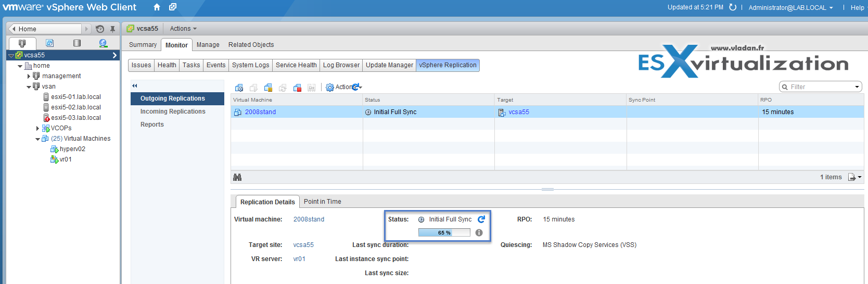The width and height of the screenshot is (868, 284).
Task: Open the Filter dropdown arrow
Action: [857, 87]
